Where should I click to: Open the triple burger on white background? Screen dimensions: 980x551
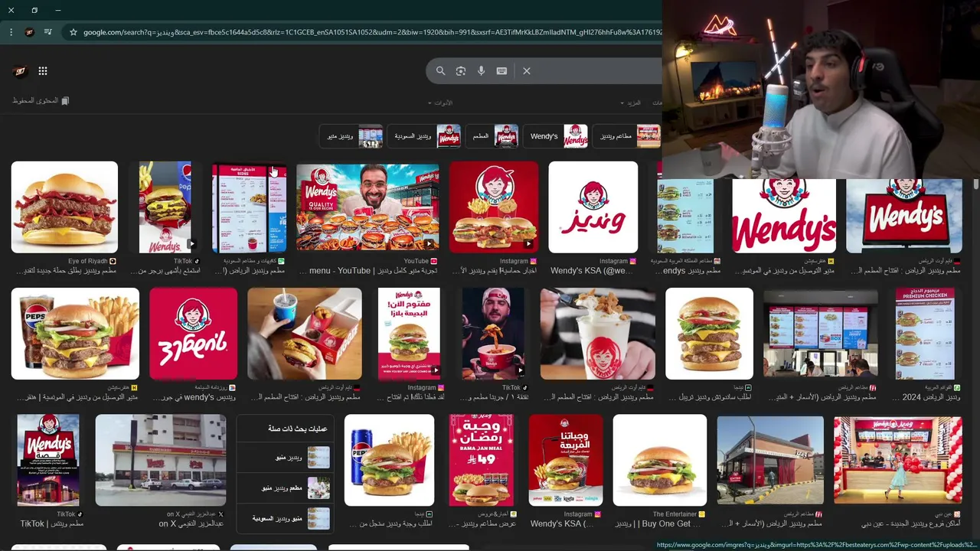pyautogui.click(x=709, y=334)
